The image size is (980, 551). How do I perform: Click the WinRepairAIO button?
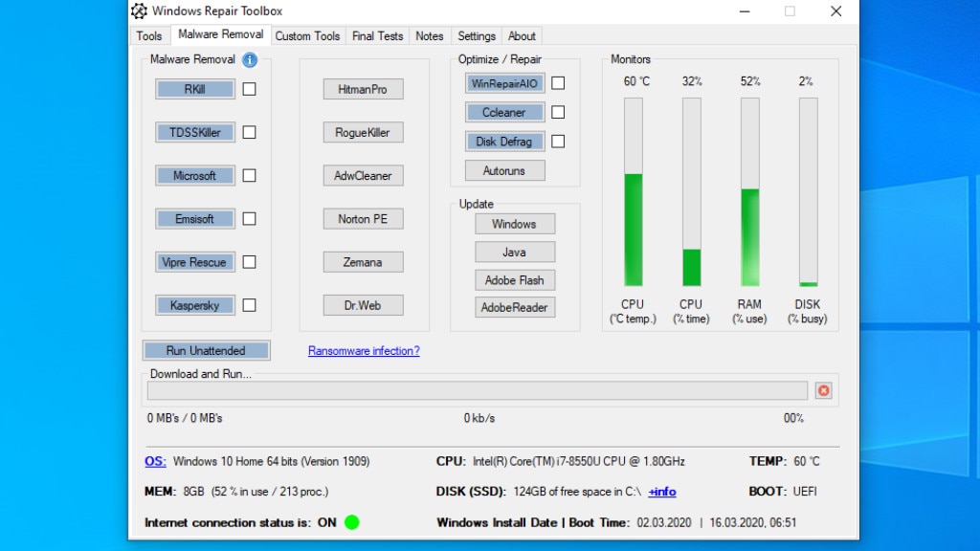505,83
